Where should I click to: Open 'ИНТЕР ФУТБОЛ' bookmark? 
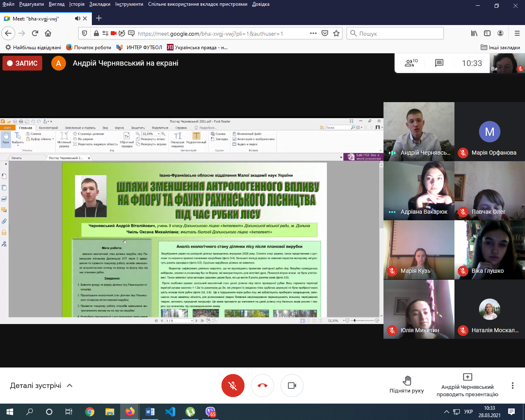(x=139, y=47)
